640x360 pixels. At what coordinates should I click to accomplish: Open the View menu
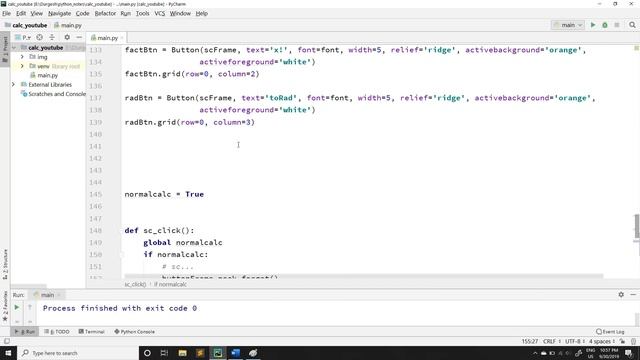tap(36, 13)
